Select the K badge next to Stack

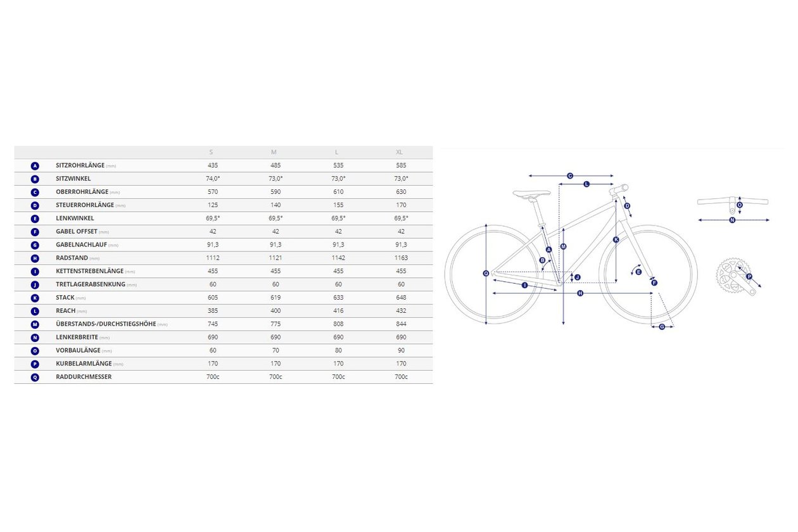coord(35,298)
